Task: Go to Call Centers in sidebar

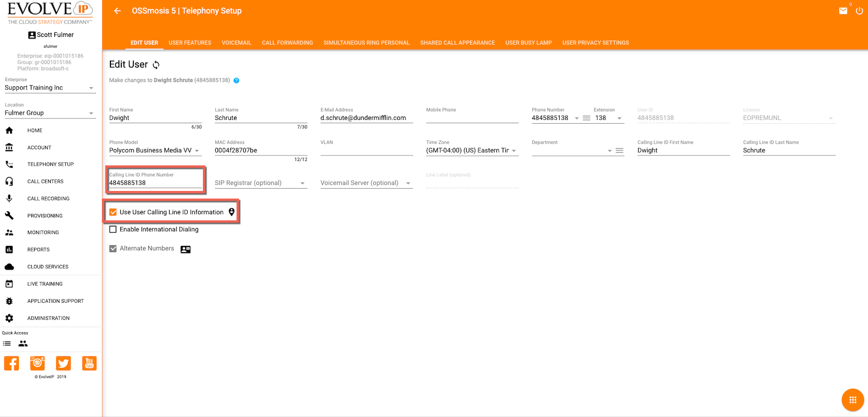Action: [x=45, y=181]
